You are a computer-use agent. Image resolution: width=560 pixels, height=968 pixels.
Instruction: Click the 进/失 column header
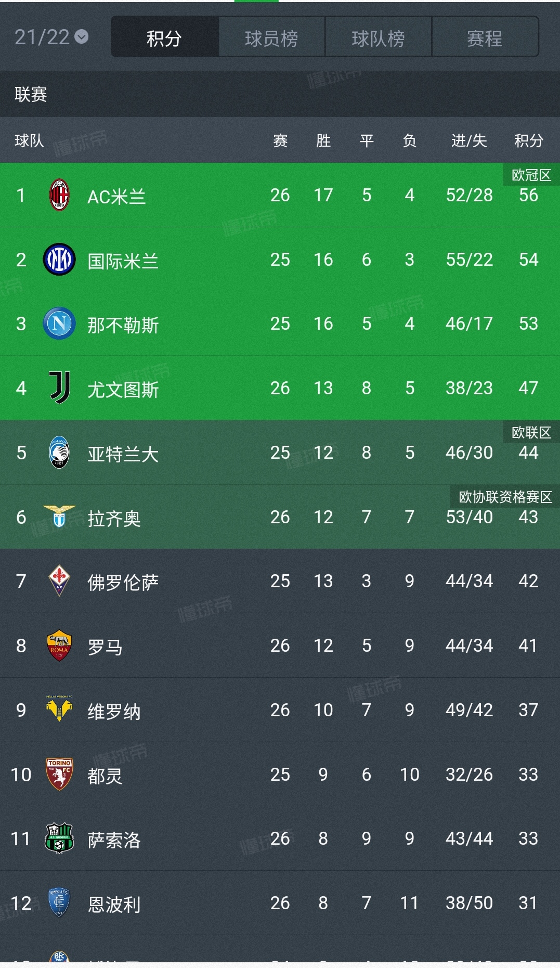(469, 140)
